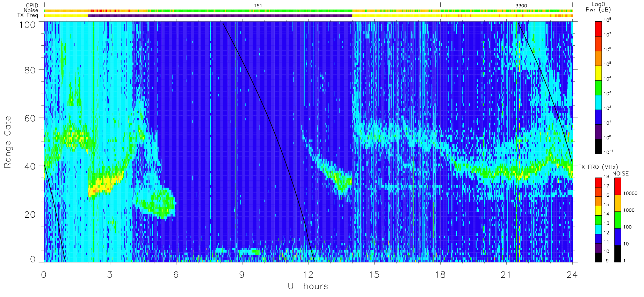
Task: Click the "6" tick label on the UT hours axis
Action: click(176, 275)
